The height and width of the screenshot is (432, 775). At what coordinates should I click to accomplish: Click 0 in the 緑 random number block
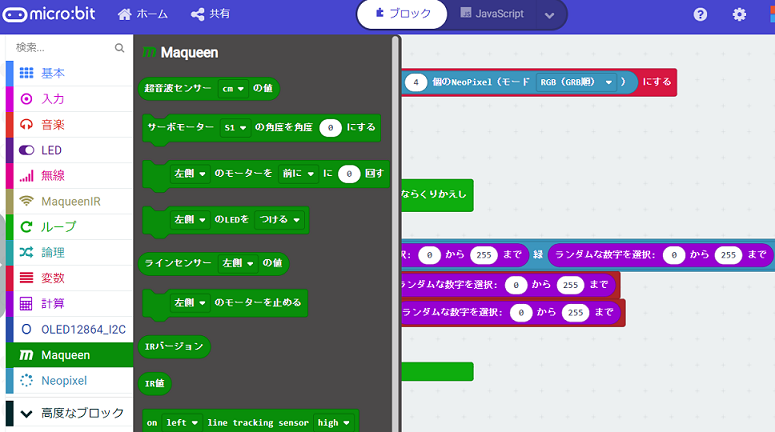pyautogui.click(x=674, y=255)
